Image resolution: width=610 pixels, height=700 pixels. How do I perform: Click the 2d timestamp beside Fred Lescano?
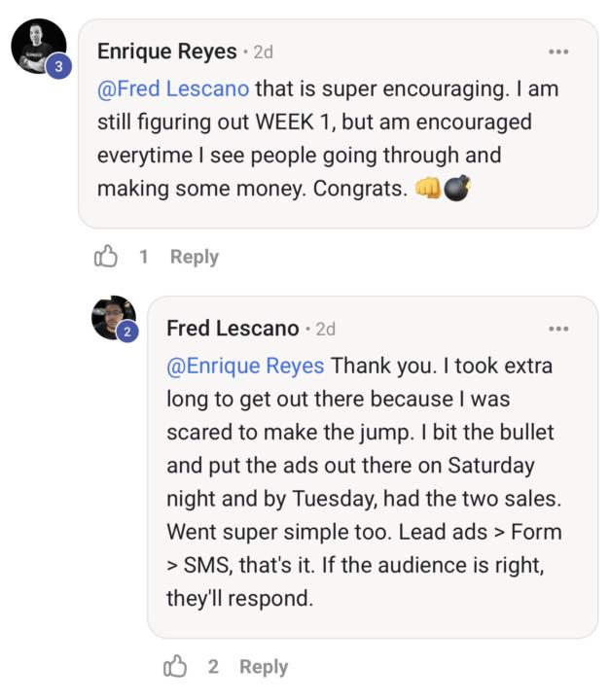tap(325, 330)
